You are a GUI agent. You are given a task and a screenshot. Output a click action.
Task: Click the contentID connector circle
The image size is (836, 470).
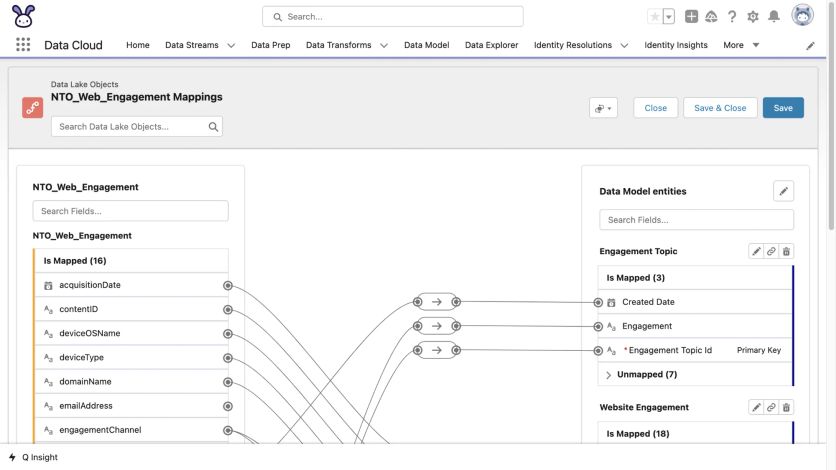228,310
